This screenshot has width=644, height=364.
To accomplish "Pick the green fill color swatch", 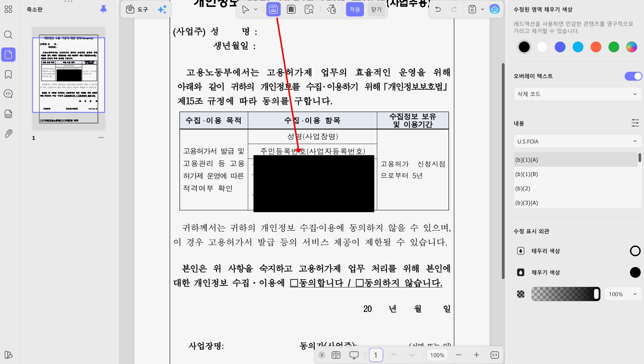I will [x=614, y=47].
